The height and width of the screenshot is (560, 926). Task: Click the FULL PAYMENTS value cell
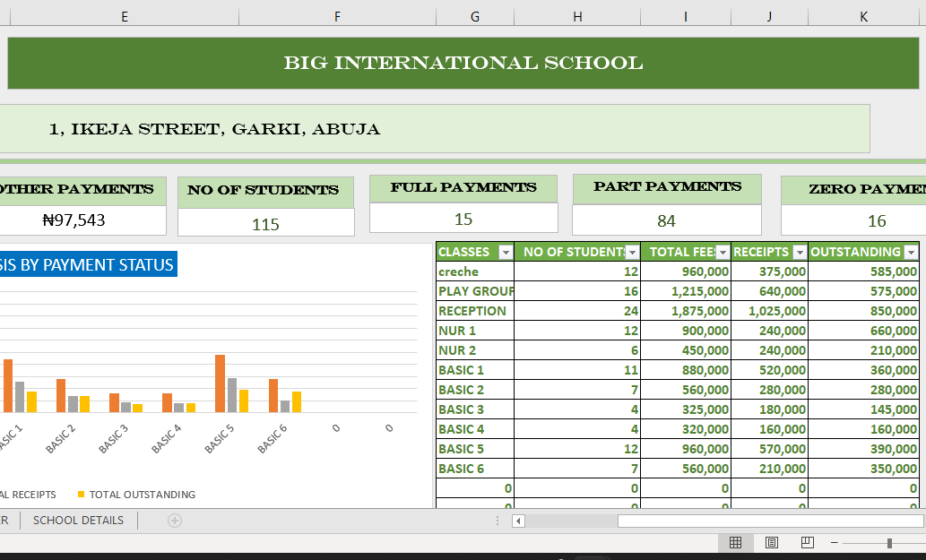[463, 219]
